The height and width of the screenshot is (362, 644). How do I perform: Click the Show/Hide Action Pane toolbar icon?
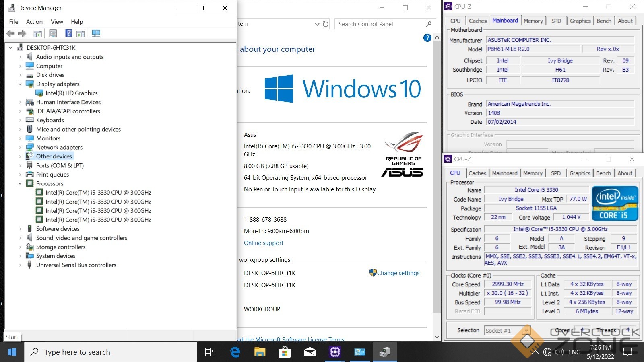(x=80, y=34)
